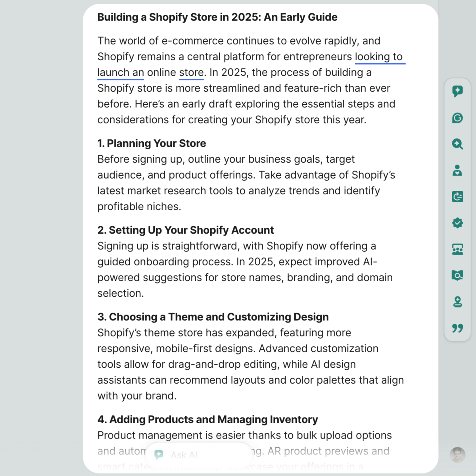Open the improve-writing magnifier tool
Image resolution: width=476 pixels, height=476 pixels.
coord(458,144)
